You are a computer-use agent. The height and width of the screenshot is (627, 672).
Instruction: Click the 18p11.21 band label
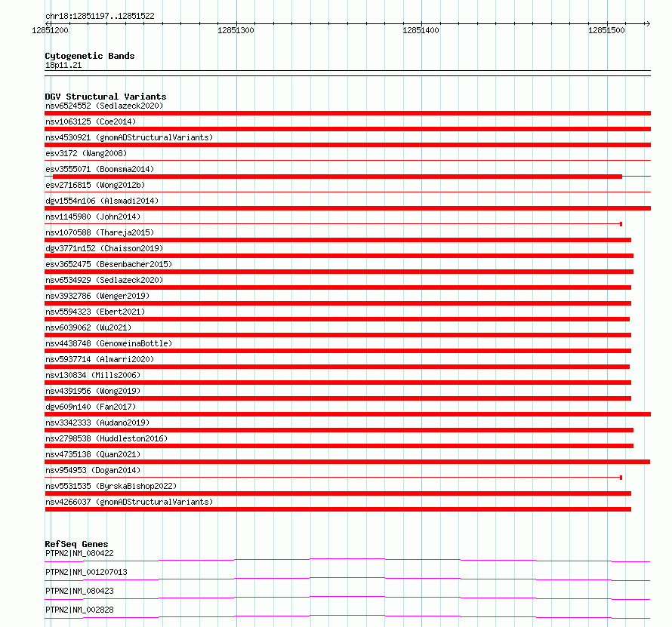click(x=63, y=65)
